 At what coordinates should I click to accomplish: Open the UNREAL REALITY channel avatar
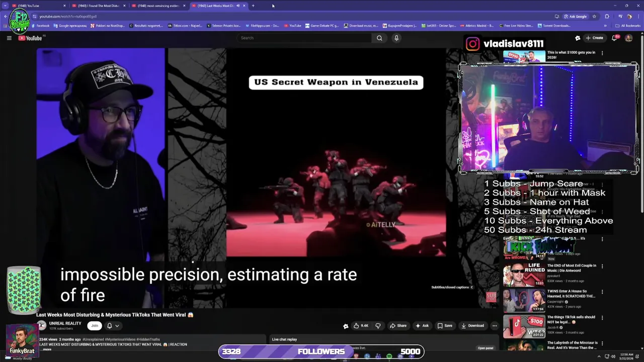(41, 325)
